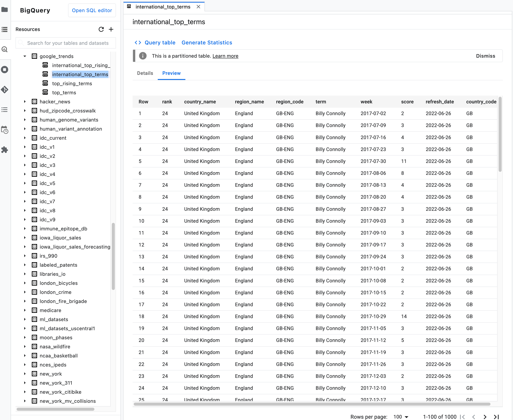Dismiss the partitioned table info banner
This screenshot has width=513, height=420.
click(x=486, y=56)
